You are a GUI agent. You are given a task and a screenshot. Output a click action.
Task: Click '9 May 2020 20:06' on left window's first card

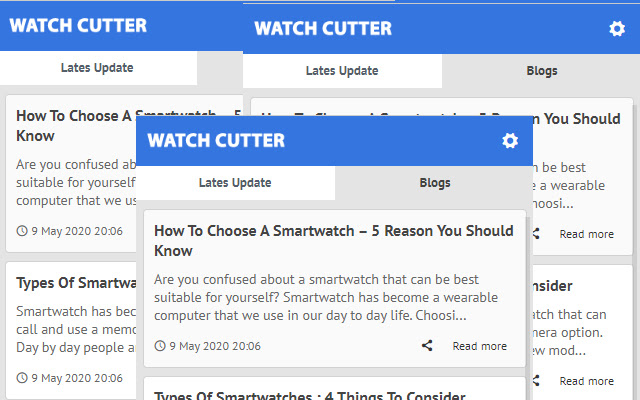[77, 231]
